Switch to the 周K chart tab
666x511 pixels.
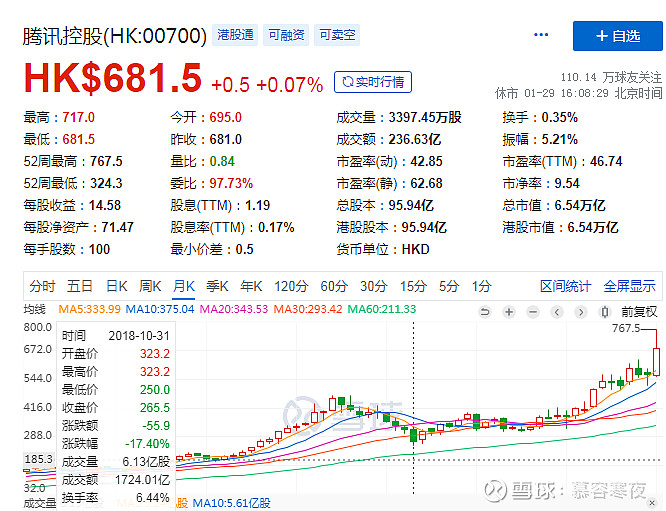[x=150, y=286]
